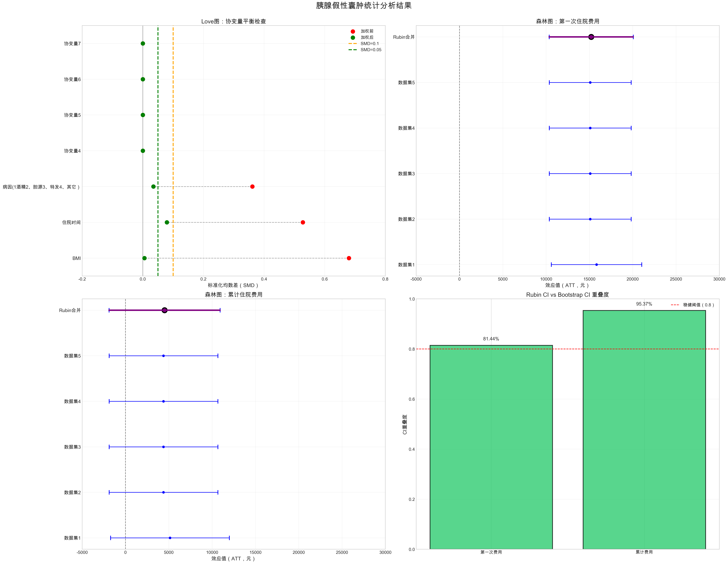
Task: Click the 81.44% bar label
Action: pyautogui.click(x=491, y=339)
